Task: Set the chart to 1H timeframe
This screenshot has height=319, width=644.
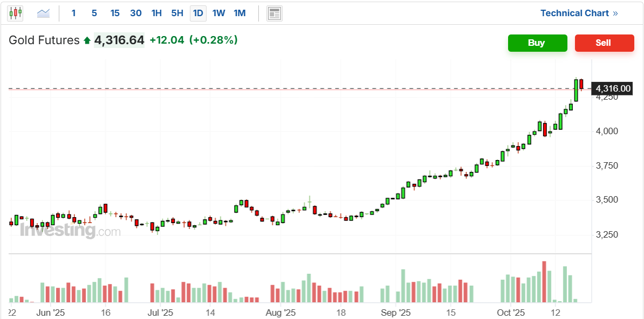Action: click(x=156, y=13)
